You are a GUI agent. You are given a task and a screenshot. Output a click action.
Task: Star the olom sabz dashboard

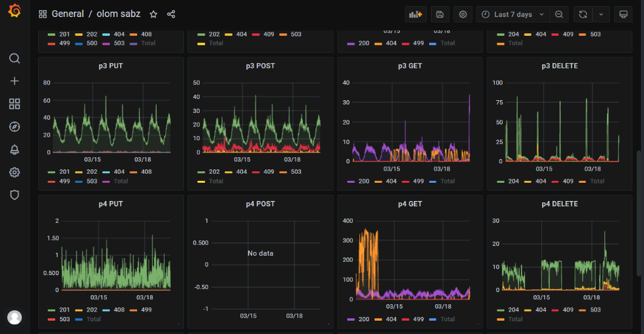(154, 14)
